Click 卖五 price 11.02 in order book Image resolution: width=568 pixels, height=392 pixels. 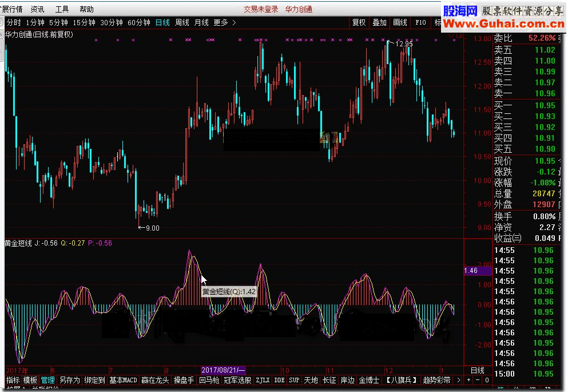pyautogui.click(x=545, y=50)
